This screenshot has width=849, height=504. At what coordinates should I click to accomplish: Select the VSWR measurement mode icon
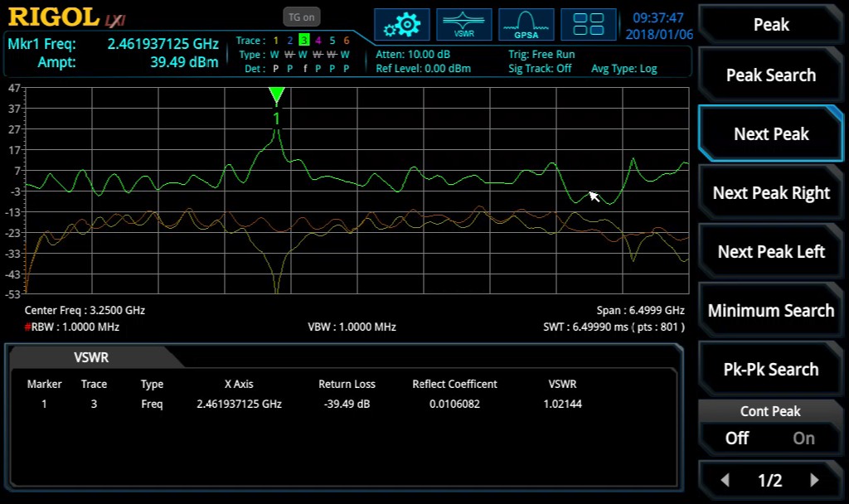click(x=464, y=24)
